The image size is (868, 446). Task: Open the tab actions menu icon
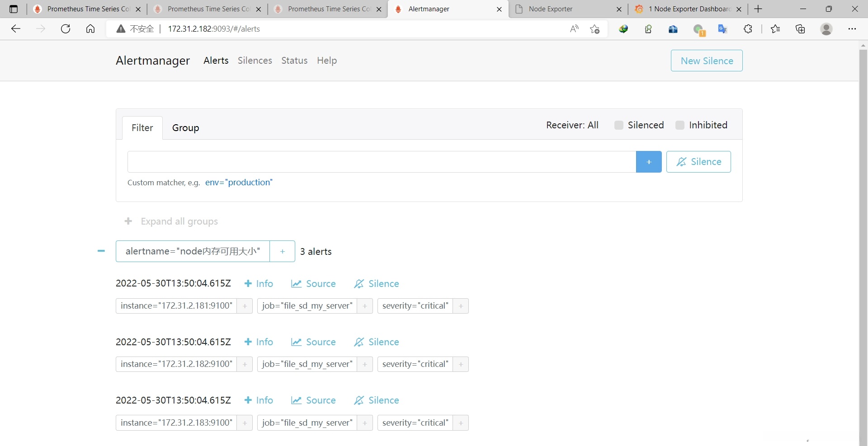pos(14,9)
